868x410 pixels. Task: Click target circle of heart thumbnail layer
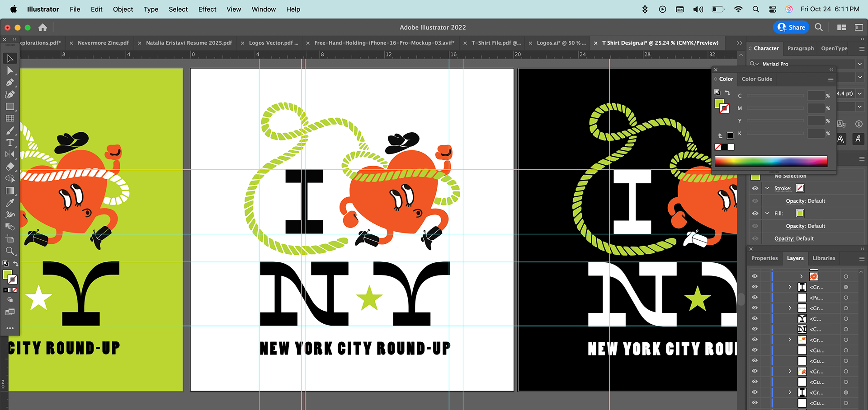click(846, 276)
